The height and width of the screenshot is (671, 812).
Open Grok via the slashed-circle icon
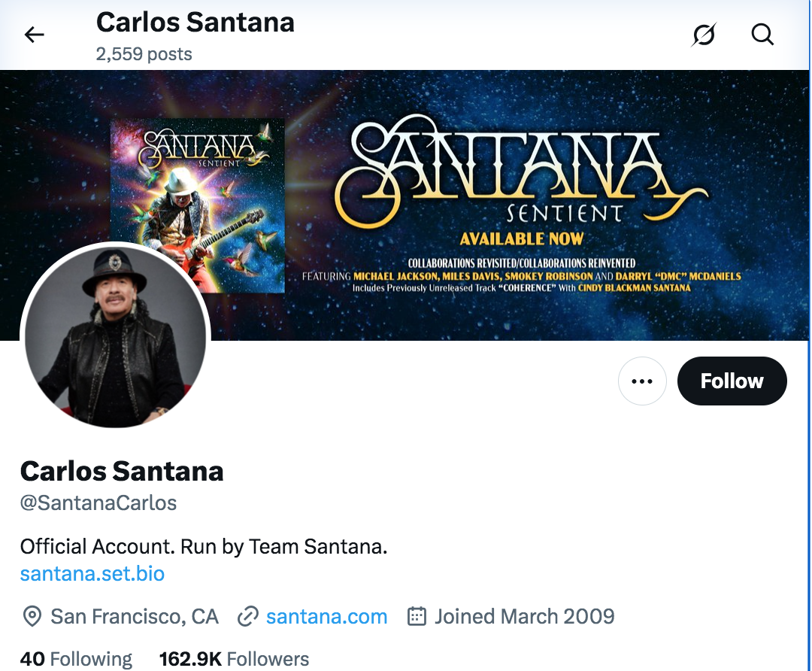(x=704, y=35)
